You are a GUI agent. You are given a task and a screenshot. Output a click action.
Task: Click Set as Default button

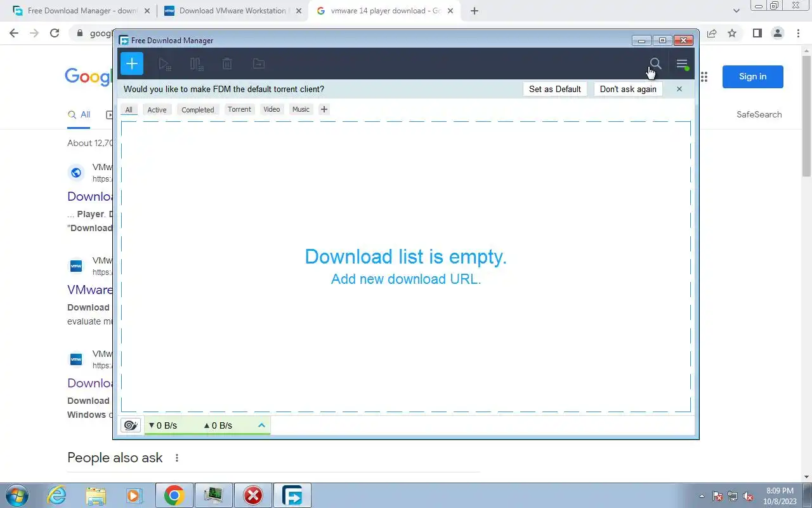(555, 89)
